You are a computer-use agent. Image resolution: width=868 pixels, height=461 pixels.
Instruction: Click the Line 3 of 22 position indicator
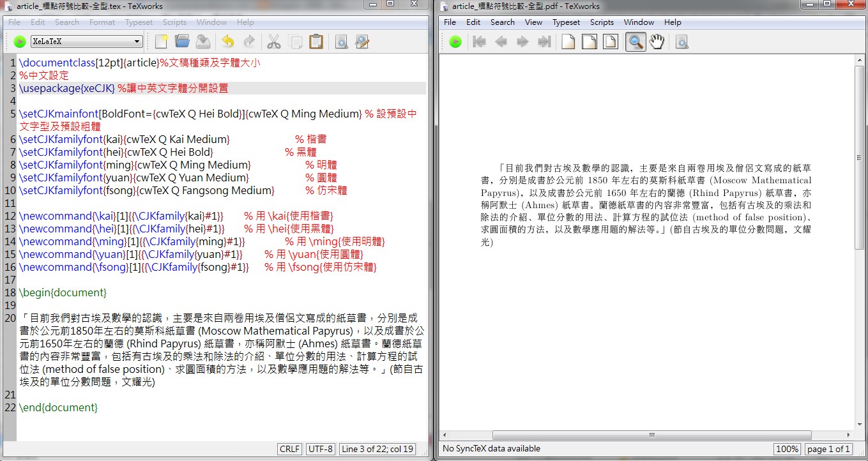pos(378,449)
